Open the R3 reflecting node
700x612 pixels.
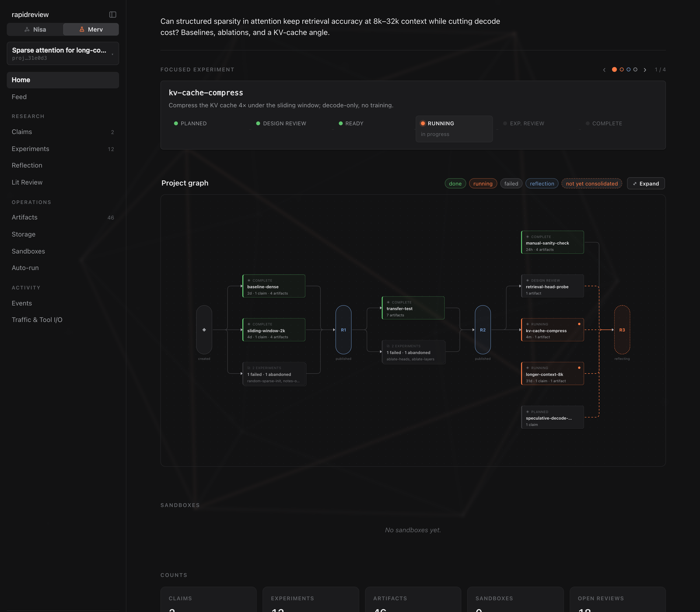[x=622, y=330]
